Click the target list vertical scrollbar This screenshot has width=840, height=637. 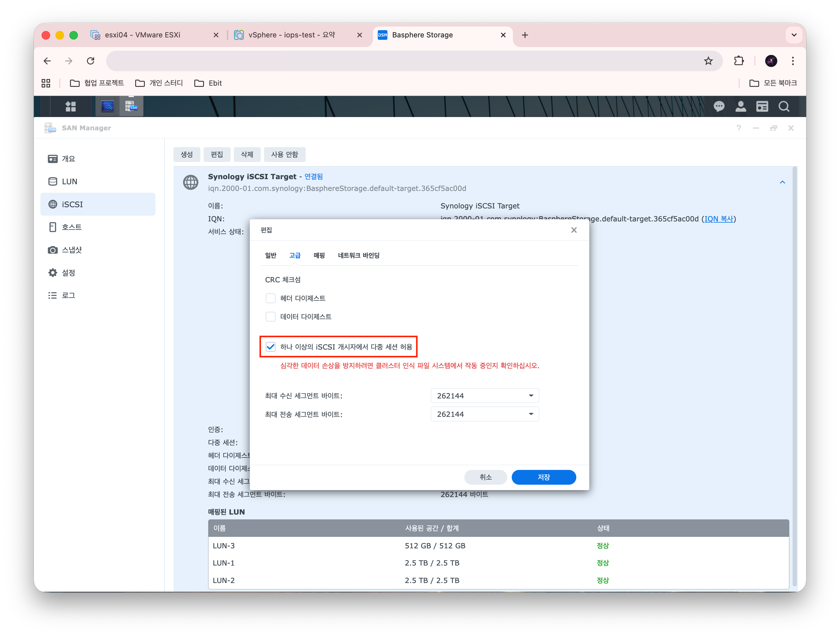tap(794, 376)
